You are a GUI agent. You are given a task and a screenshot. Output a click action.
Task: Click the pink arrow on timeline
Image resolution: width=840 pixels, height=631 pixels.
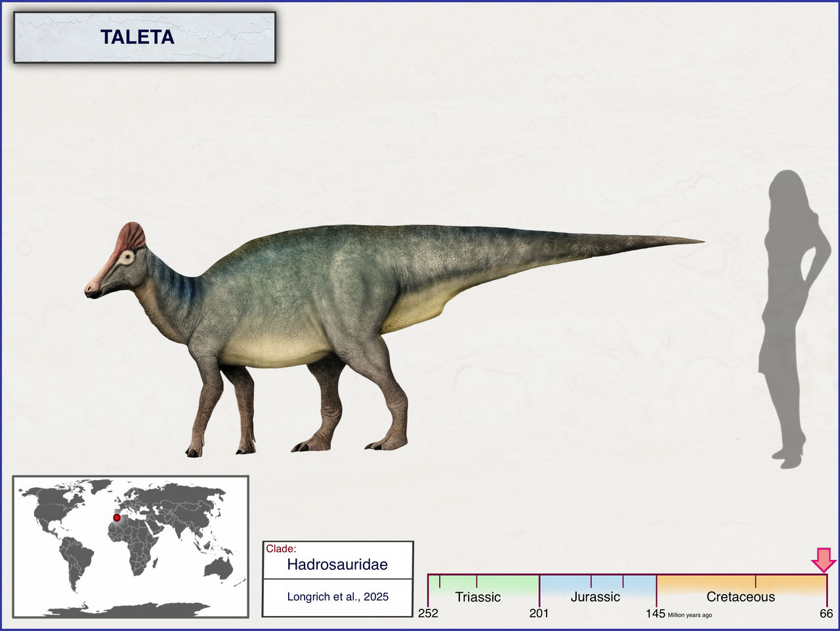point(824,559)
